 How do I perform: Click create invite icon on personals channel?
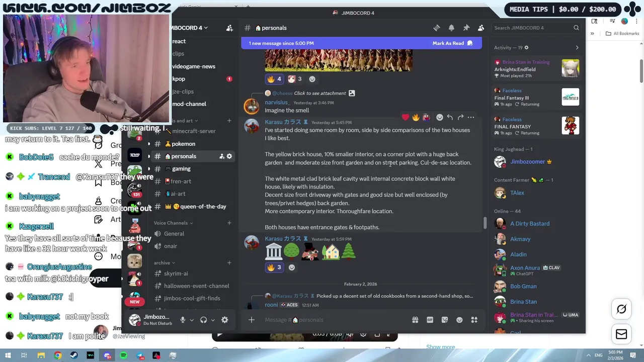tap(221, 156)
